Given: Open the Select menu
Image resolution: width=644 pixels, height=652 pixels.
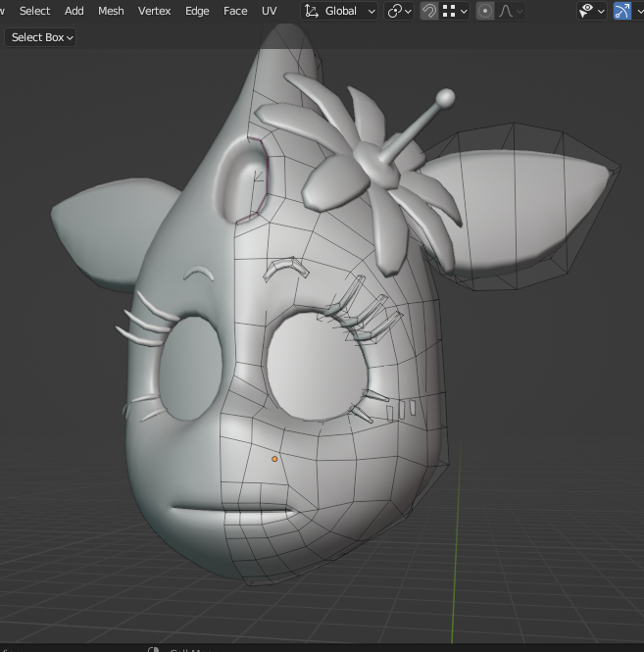Looking at the screenshot, I should click(34, 11).
